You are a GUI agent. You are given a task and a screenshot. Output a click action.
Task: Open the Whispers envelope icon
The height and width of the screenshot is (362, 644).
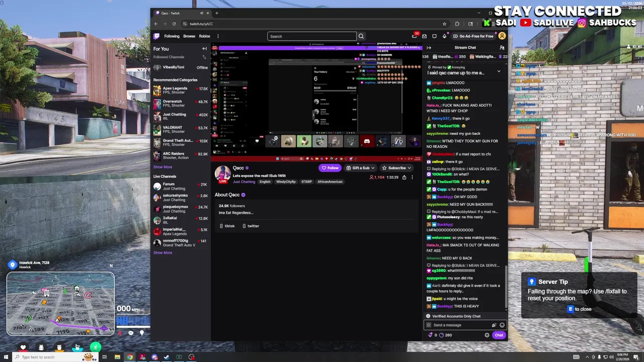click(x=424, y=36)
